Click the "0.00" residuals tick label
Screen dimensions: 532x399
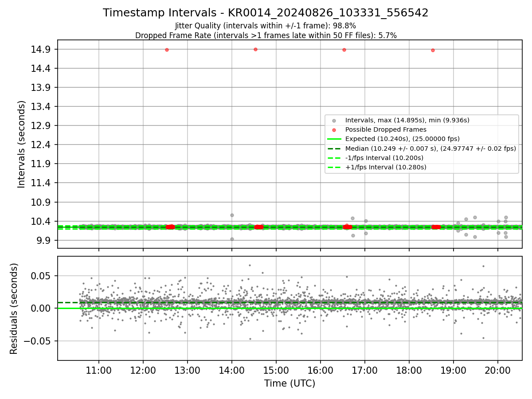point(41,308)
